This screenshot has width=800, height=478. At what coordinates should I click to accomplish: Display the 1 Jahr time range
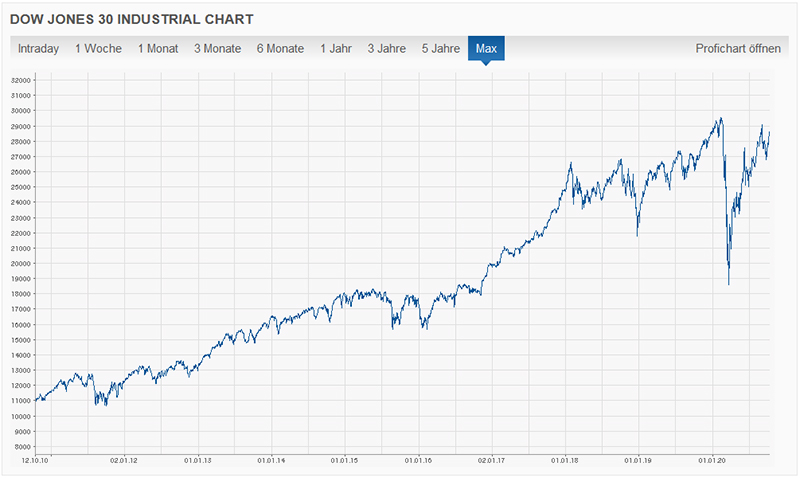[336, 48]
